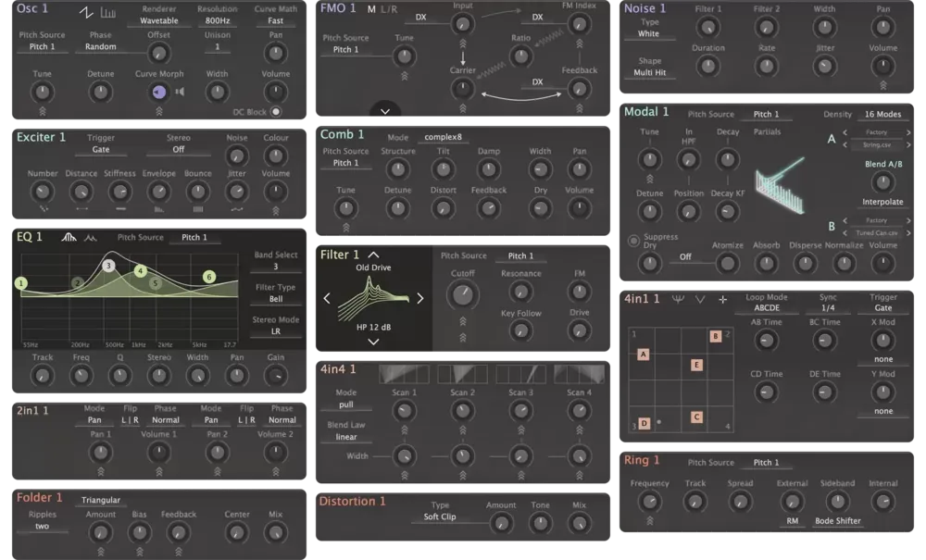Toggle the DC Block switch in Osc 1
The image size is (926, 560).
click(276, 111)
